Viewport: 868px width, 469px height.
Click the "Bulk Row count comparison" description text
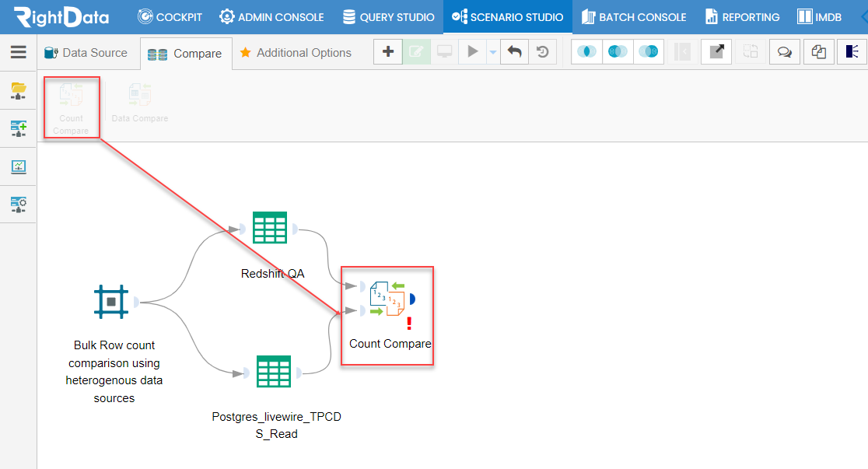[114, 372]
